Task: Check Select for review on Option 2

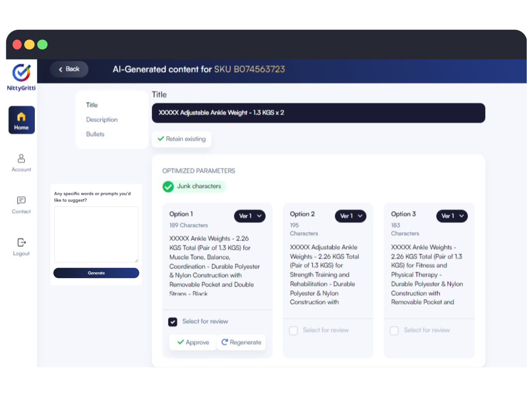Action: point(293,331)
